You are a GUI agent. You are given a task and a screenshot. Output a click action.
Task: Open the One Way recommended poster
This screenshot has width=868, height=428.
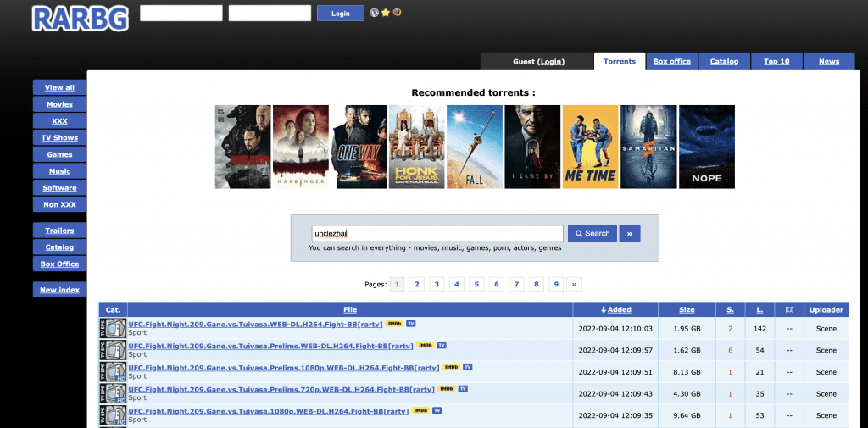tap(359, 147)
